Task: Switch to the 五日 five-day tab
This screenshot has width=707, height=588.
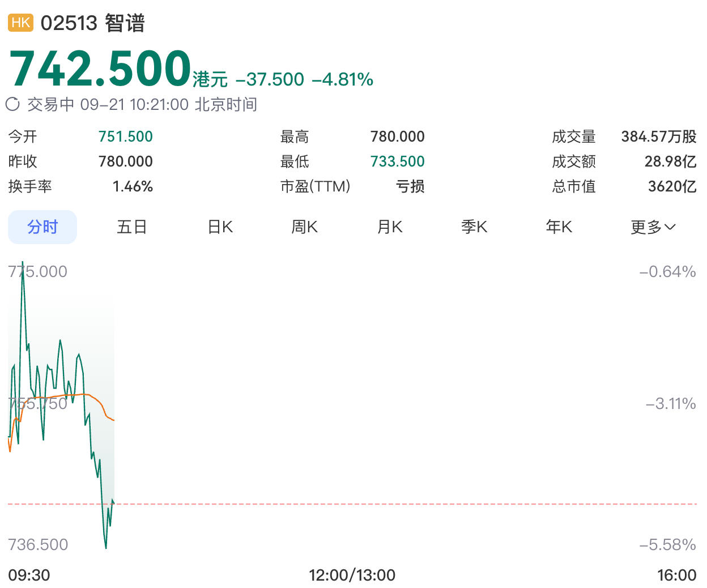Action: (x=131, y=227)
